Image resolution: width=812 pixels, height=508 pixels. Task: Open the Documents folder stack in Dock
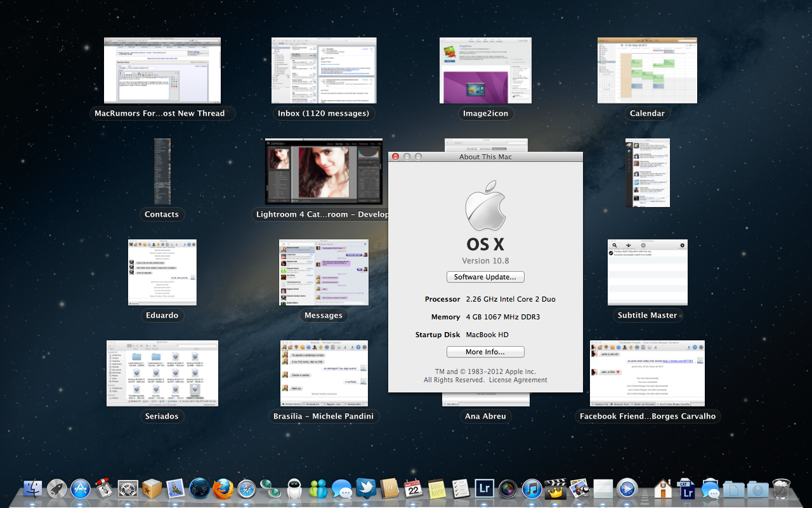pyautogui.click(x=734, y=488)
